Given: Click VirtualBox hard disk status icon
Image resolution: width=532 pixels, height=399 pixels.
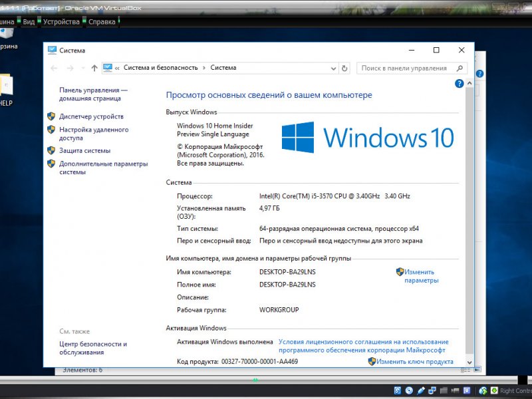Looking at the screenshot, I should [398, 391].
